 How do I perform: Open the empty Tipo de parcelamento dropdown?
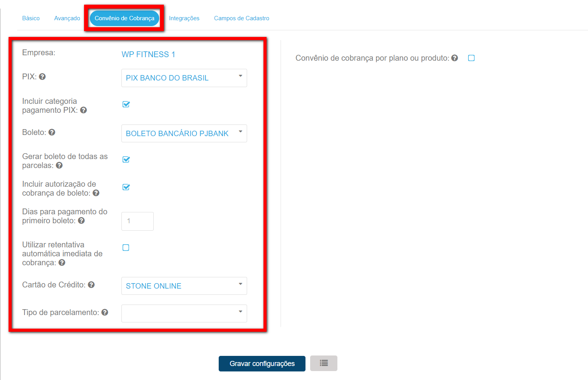(x=184, y=313)
